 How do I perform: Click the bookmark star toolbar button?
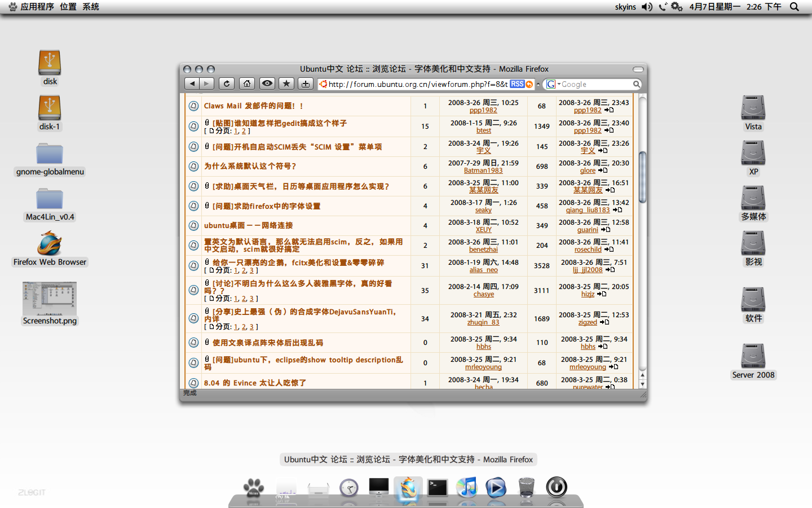286,84
